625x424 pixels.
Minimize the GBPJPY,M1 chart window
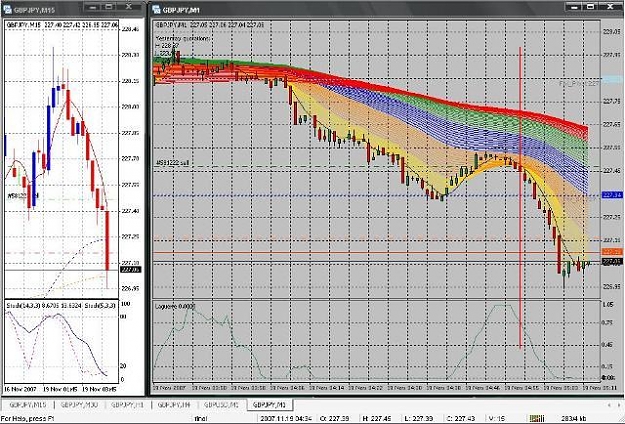coord(574,7)
